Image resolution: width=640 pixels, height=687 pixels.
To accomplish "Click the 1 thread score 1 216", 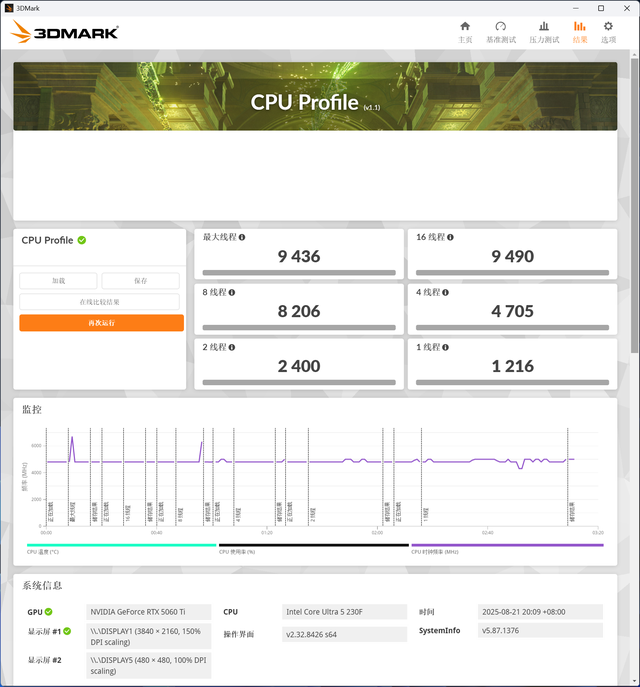I will [513, 366].
